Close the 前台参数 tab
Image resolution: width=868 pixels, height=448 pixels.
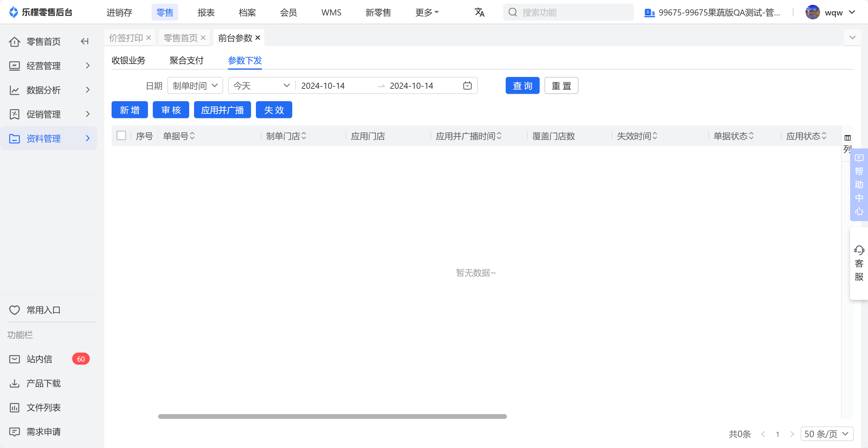point(257,37)
